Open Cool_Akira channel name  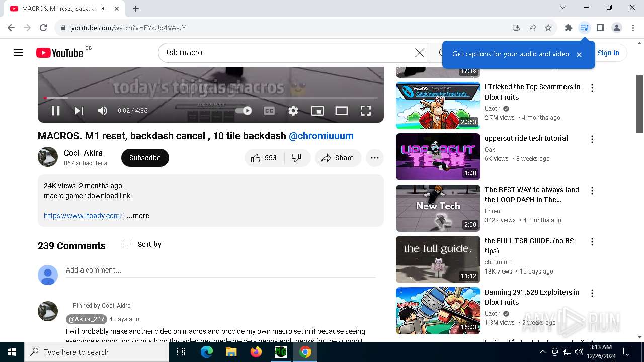coord(83,153)
